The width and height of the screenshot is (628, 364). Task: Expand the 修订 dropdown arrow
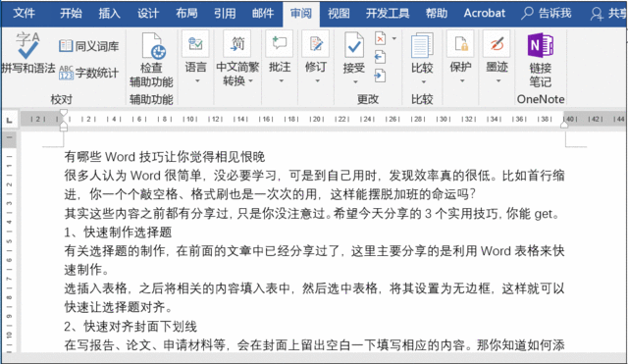click(x=317, y=80)
